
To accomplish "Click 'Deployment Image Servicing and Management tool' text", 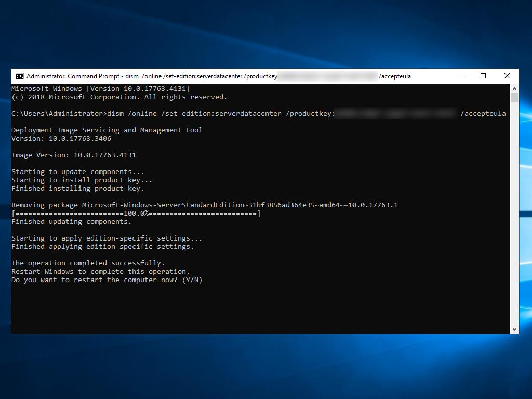I will click(107, 130).
